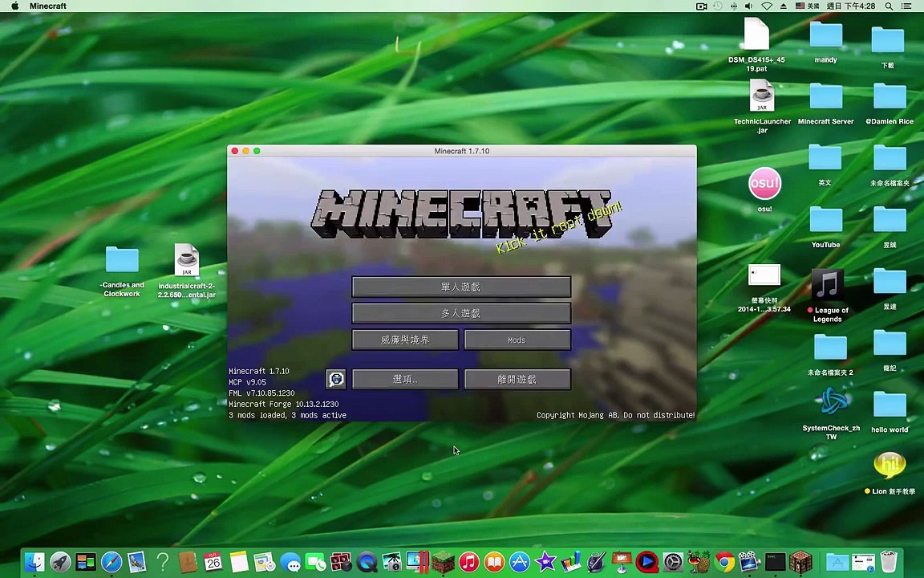Viewport: 924px width, 578px height.
Task: Open the US input source flag menu
Action: (808, 6)
